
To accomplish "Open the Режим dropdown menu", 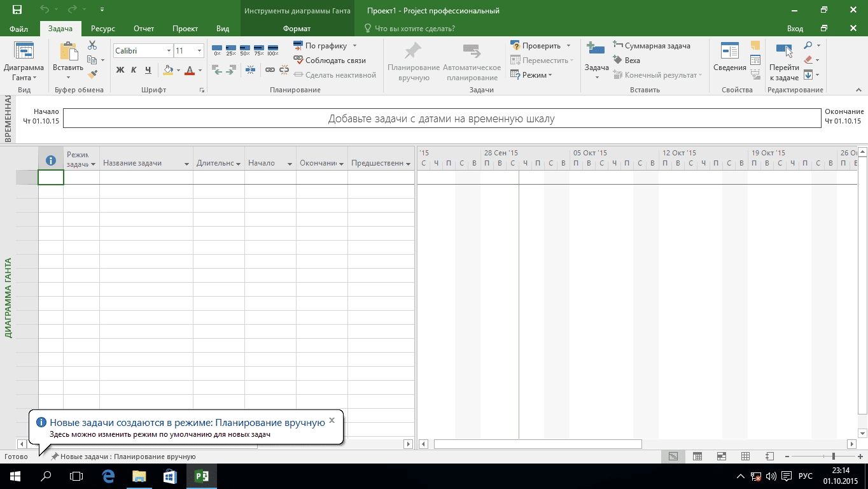I will (531, 75).
